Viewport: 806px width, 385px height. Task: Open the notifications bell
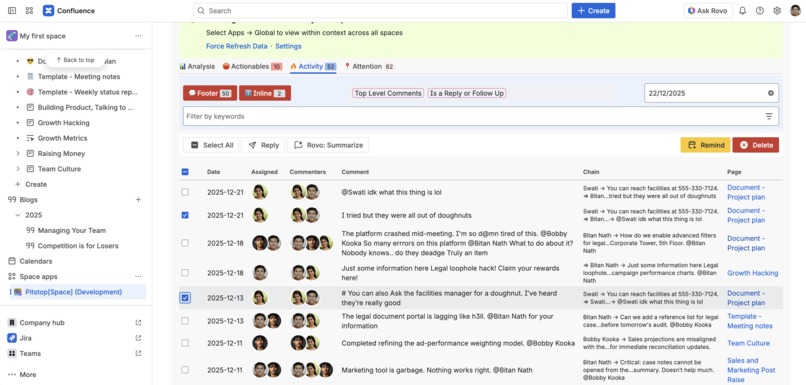pos(742,10)
